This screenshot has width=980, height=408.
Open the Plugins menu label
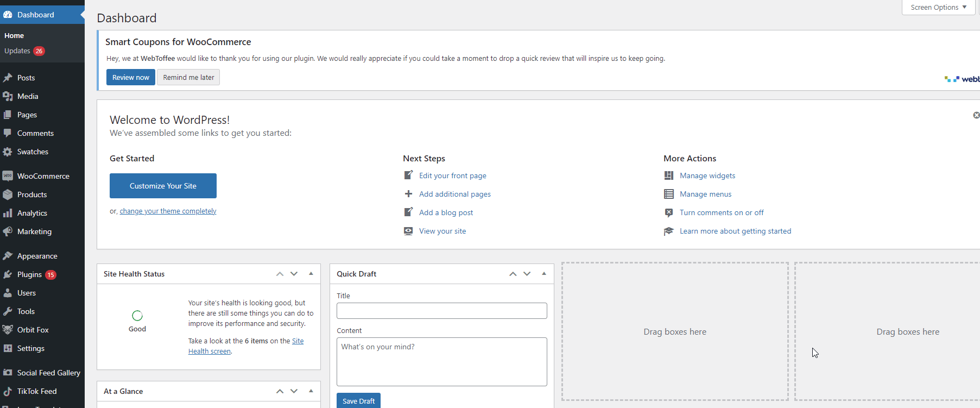29,274
